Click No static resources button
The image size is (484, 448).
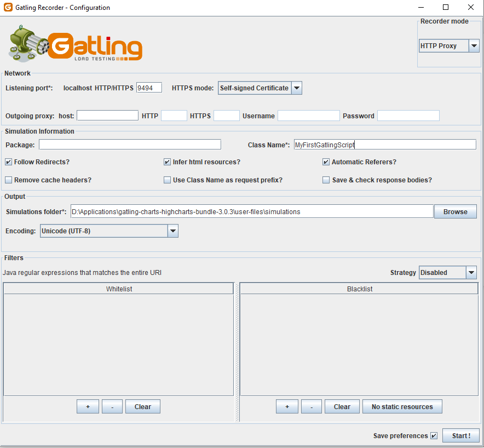402,406
